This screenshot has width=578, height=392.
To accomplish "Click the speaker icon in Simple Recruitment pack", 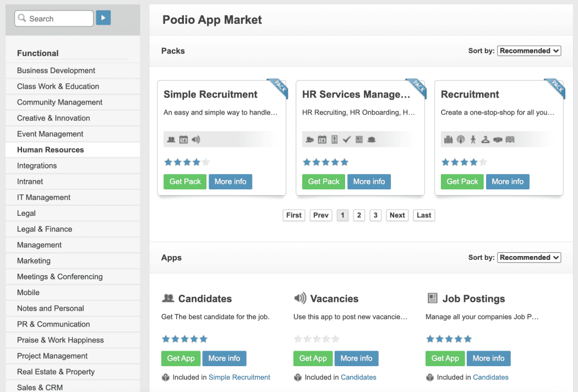I will (195, 139).
